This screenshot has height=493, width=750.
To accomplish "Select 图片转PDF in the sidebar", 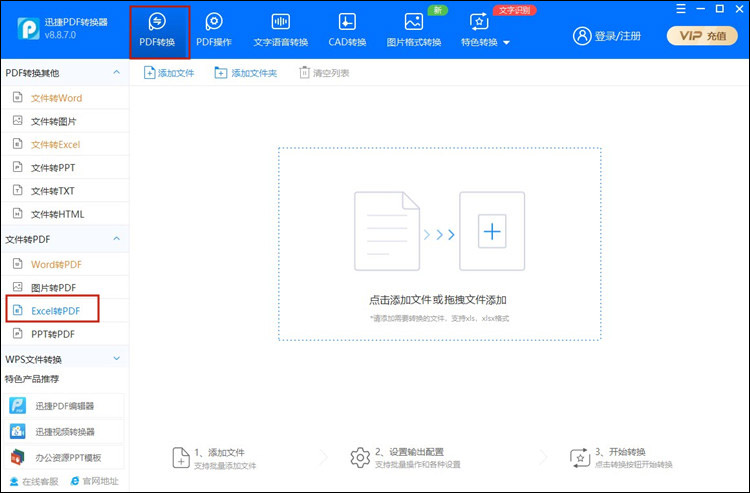I will 65,287.
